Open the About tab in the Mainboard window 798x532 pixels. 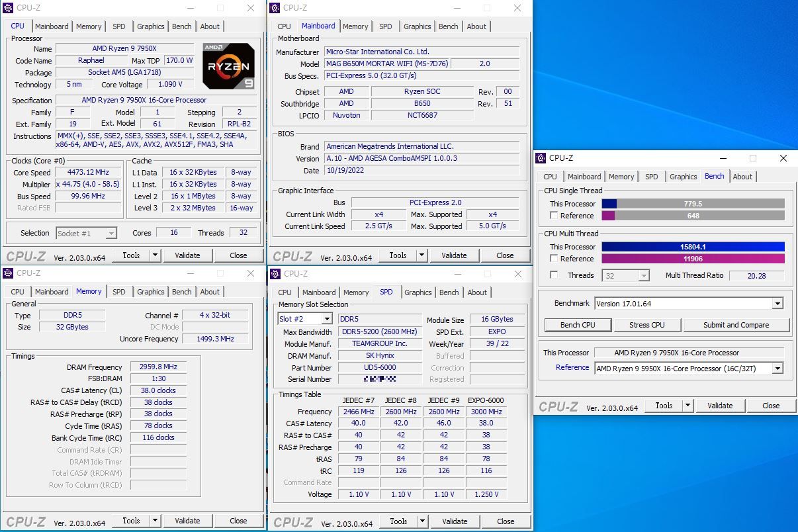coord(476,26)
